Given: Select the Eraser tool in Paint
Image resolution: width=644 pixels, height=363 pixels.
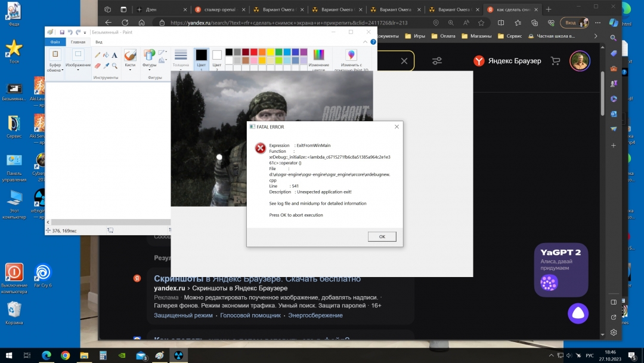Looking at the screenshot, I should pyautogui.click(x=97, y=65).
